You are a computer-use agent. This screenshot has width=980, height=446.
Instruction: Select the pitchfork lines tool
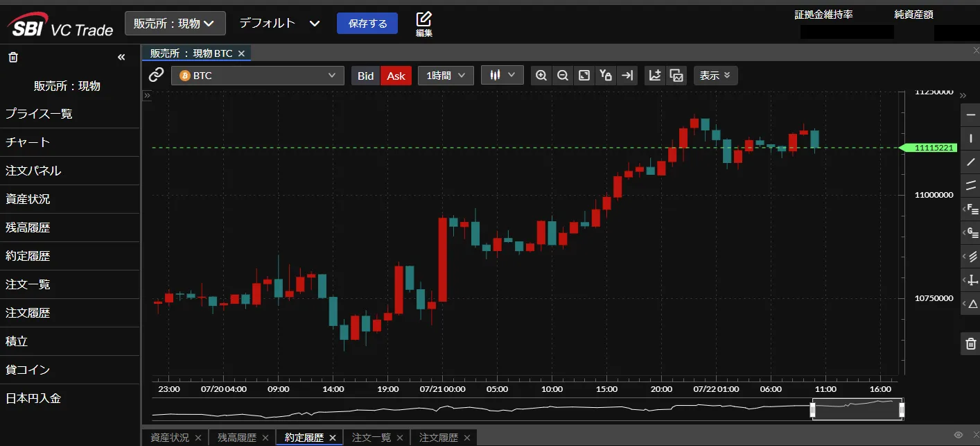point(973,256)
